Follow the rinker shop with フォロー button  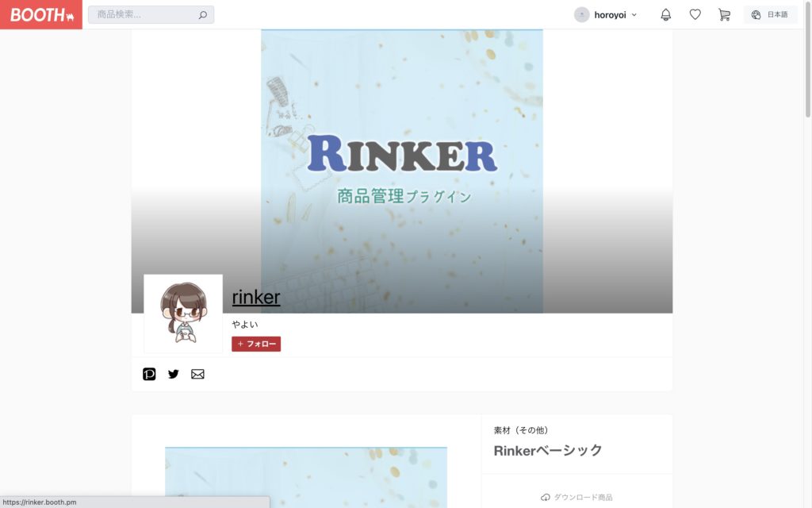256,344
